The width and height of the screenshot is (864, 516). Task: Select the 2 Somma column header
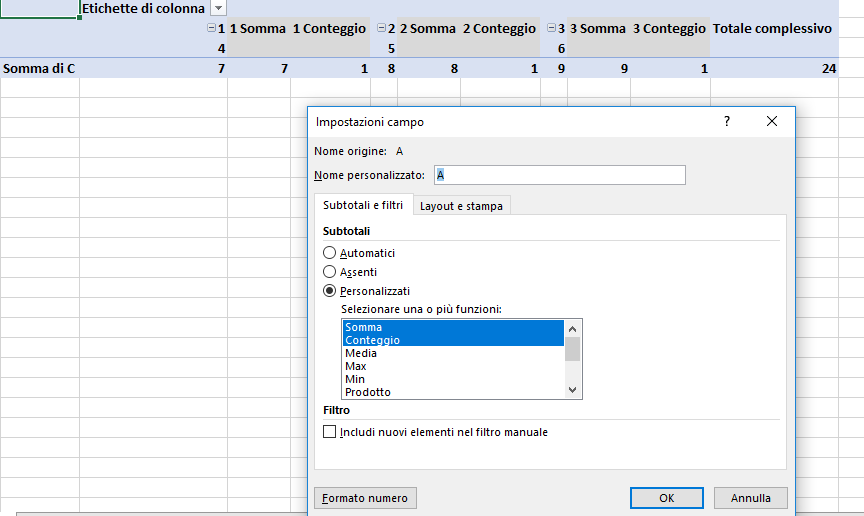pos(428,28)
